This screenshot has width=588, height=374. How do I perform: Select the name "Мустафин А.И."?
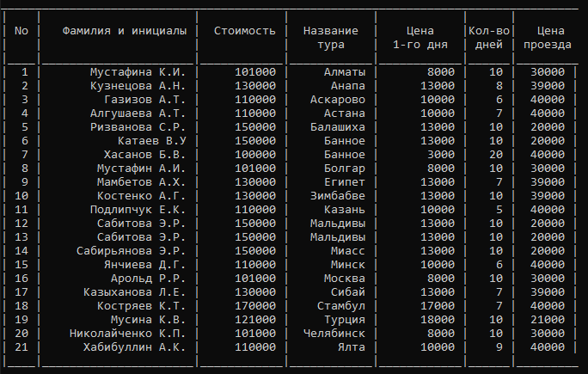(x=141, y=169)
